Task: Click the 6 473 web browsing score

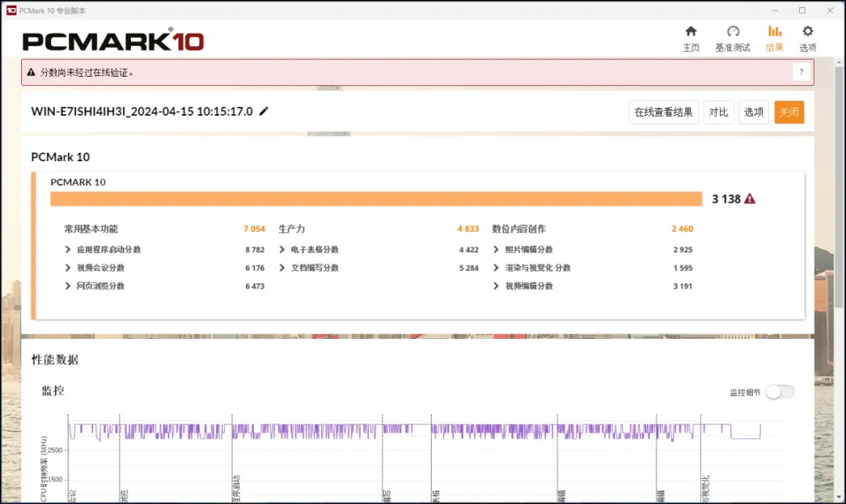Action: pyautogui.click(x=255, y=286)
